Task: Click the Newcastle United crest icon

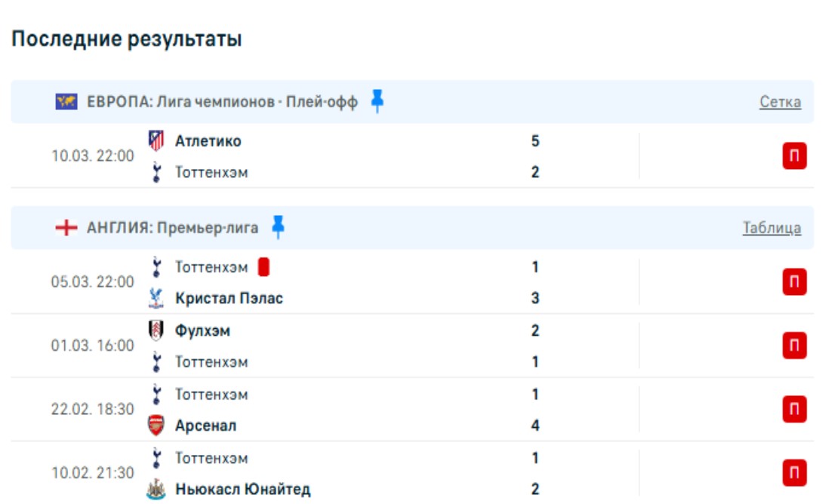Action: coord(156,489)
